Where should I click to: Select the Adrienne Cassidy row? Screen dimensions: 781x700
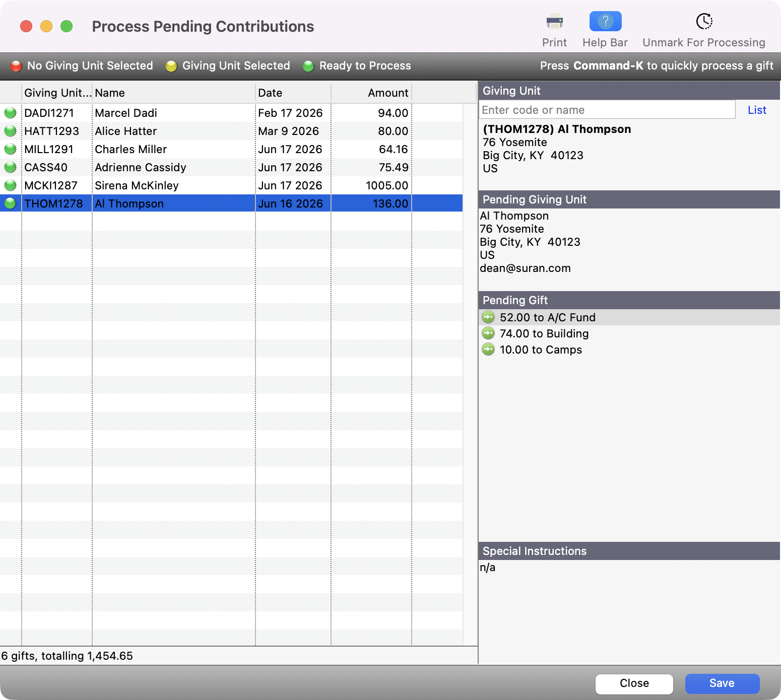(231, 167)
